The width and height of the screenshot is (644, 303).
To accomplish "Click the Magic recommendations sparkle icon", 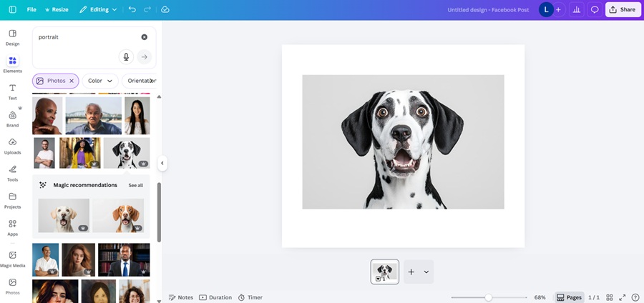I will click(x=43, y=185).
